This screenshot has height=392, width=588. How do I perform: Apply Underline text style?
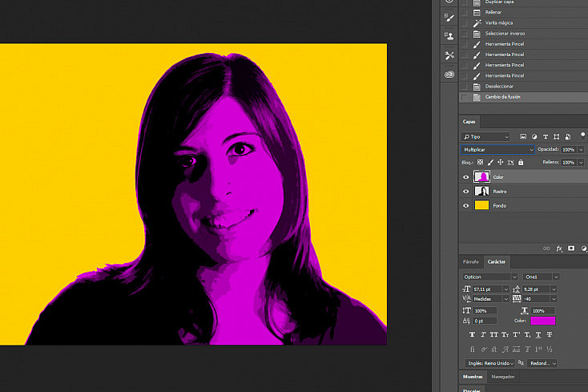click(538, 334)
